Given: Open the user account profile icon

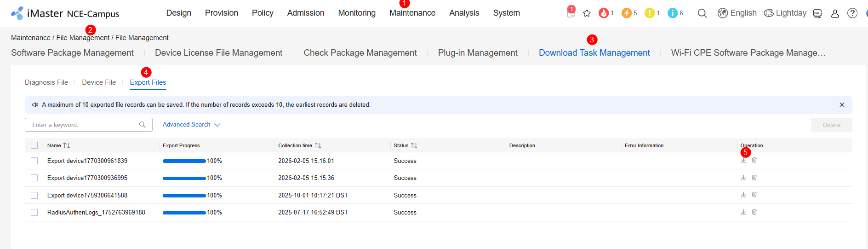Looking at the screenshot, I should click(835, 13).
